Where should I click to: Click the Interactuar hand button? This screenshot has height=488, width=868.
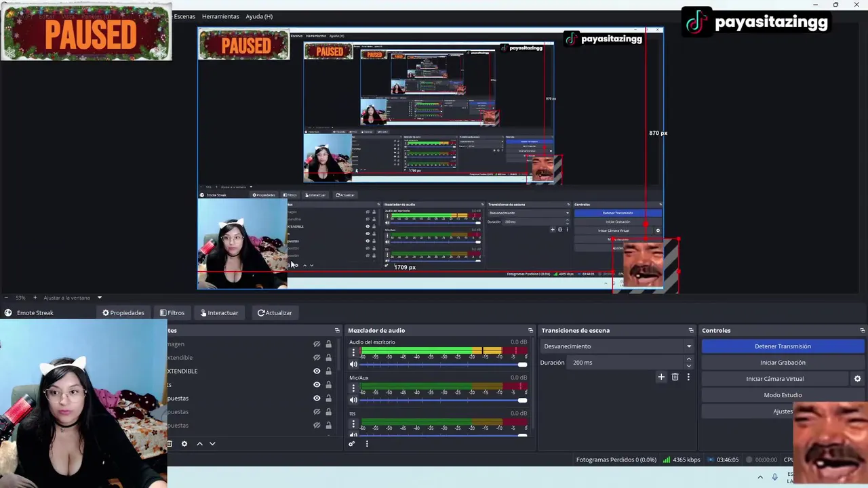pos(219,312)
